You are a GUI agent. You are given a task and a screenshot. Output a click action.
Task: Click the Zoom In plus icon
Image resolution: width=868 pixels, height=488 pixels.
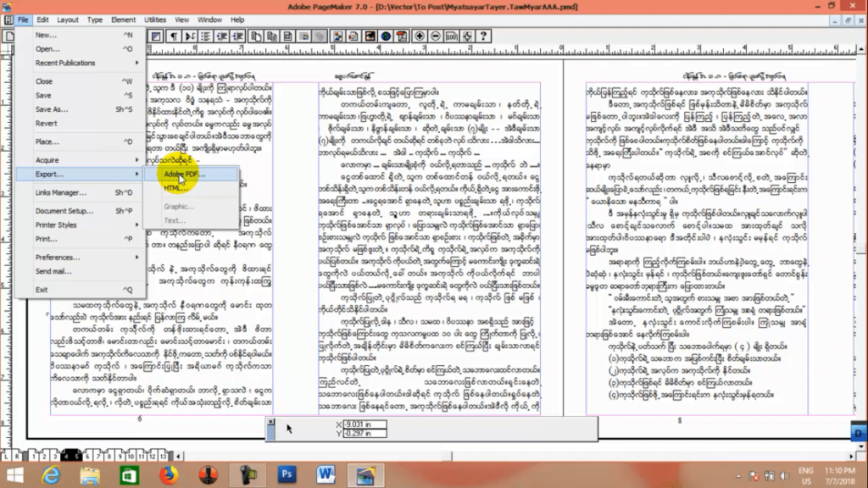pyautogui.click(x=419, y=36)
